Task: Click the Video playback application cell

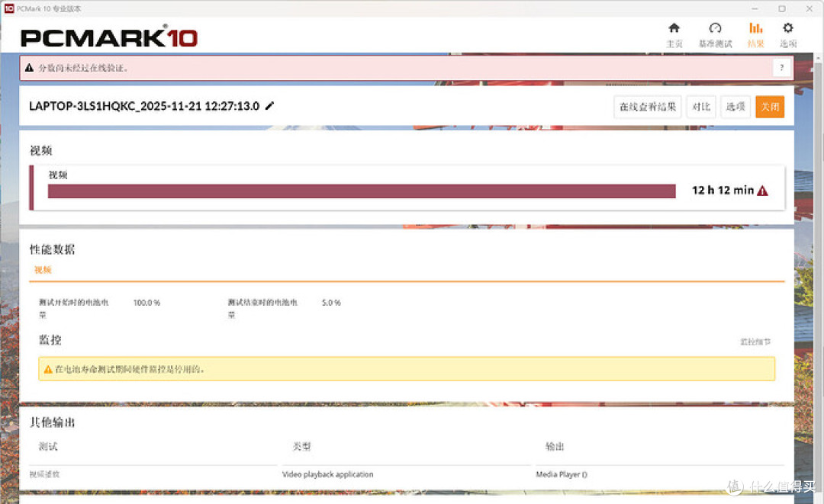Action: pyautogui.click(x=327, y=474)
